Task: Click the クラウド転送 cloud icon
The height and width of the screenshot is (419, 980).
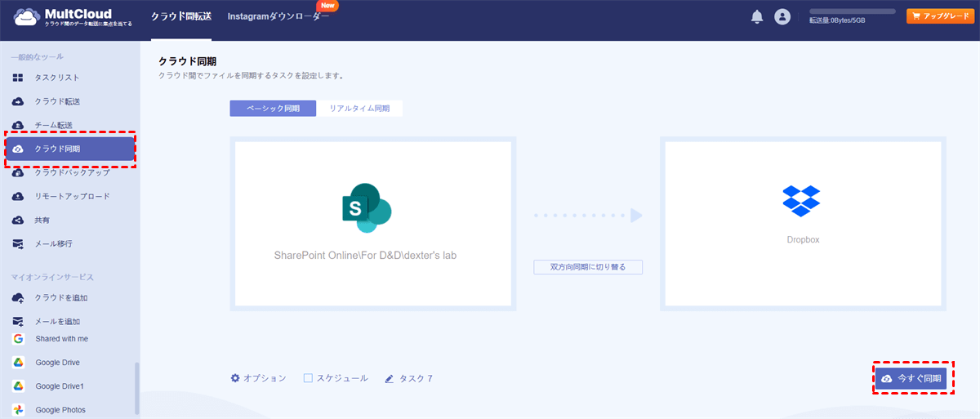Action: (x=18, y=101)
